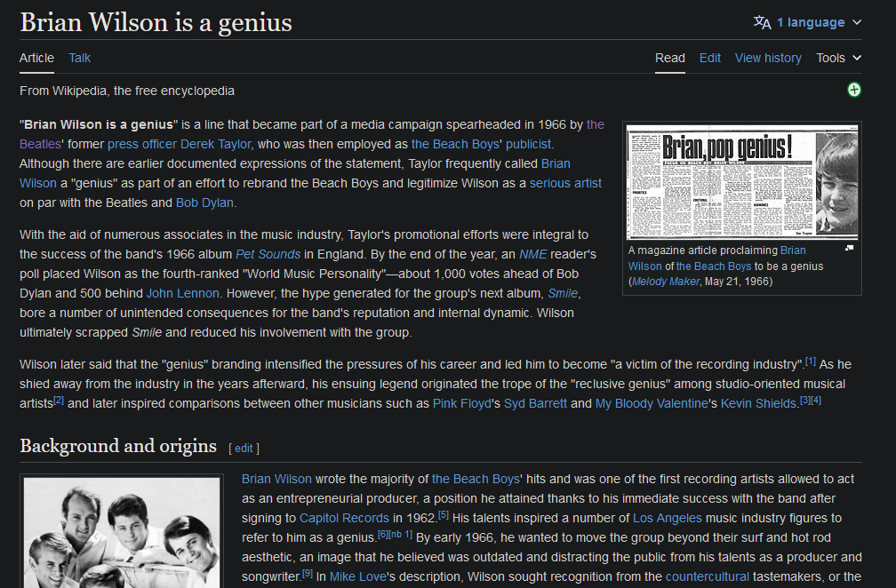Open the View history tab
The image size is (896, 588).
tap(768, 58)
